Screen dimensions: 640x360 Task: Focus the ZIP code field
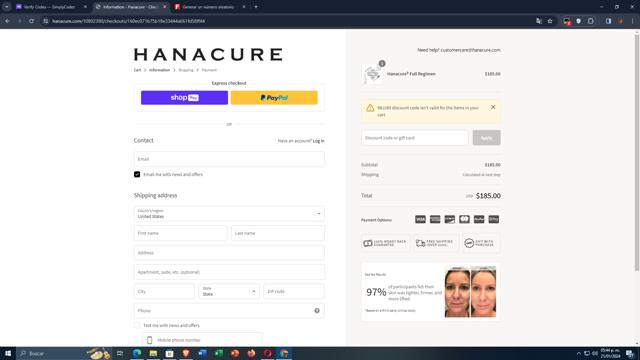pyautogui.click(x=294, y=291)
